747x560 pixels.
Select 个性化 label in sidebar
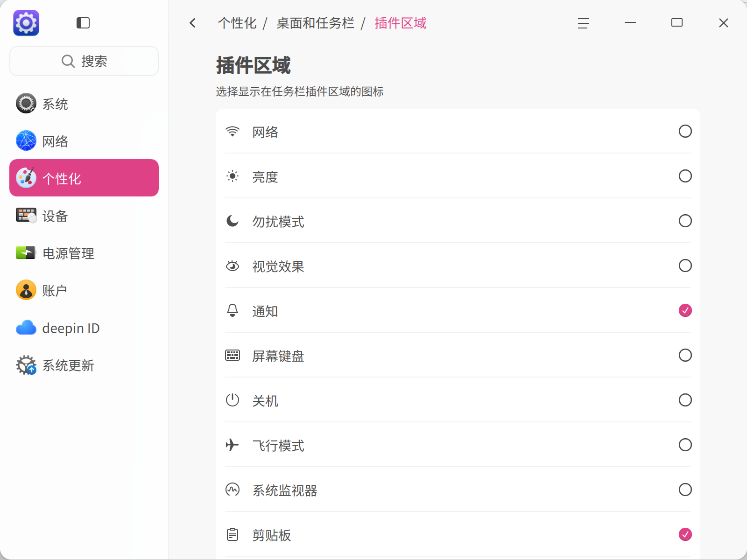(62, 178)
